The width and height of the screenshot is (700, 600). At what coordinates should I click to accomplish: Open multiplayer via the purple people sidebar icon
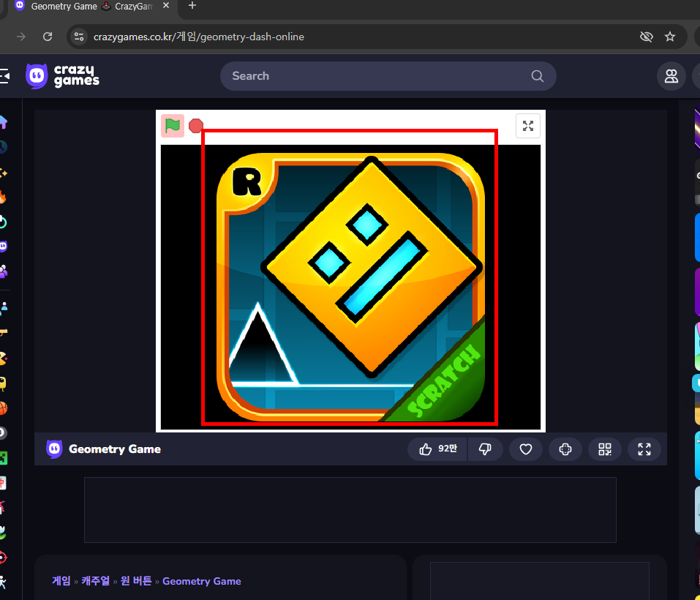point(3,271)
